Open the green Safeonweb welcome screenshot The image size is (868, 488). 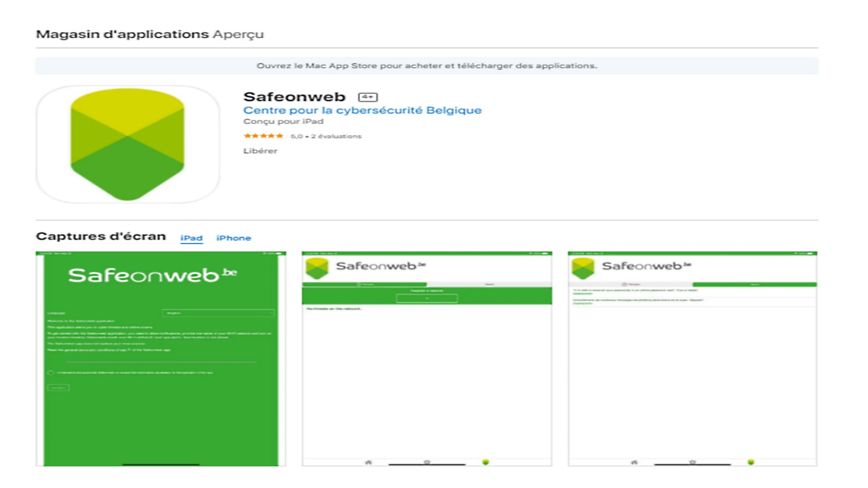(x=161, y=359)
